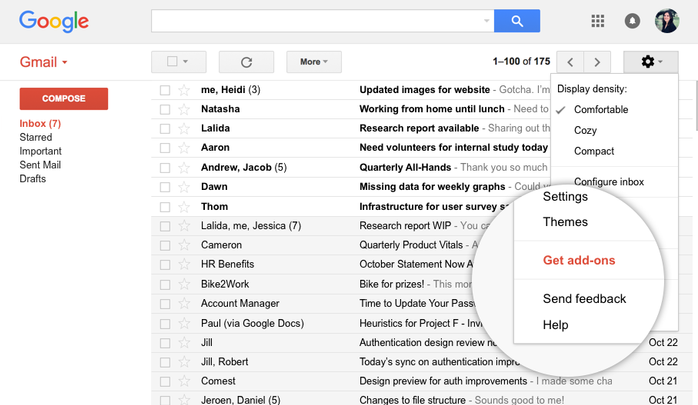Image resolution: width=698 pixels, height=405 pixels.
Task: Choose Compact display density
Action: [594, 151]
